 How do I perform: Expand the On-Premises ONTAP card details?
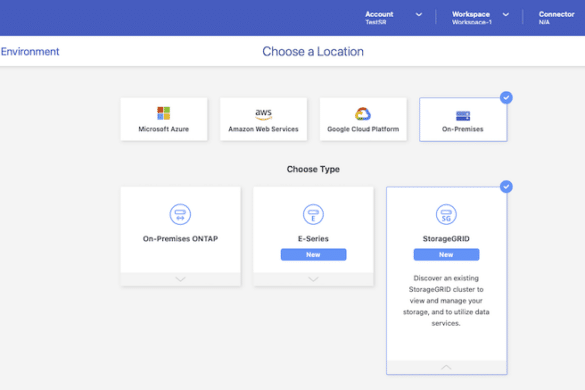[181, 279]
